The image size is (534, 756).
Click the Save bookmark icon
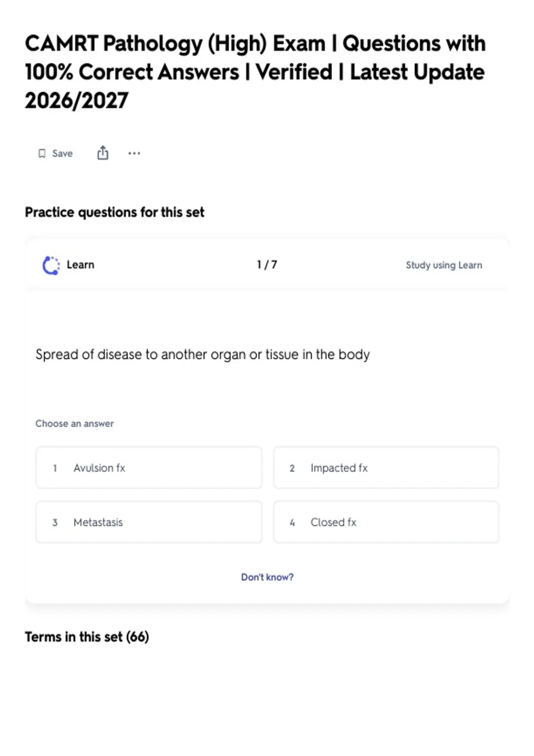click(42, 153)
